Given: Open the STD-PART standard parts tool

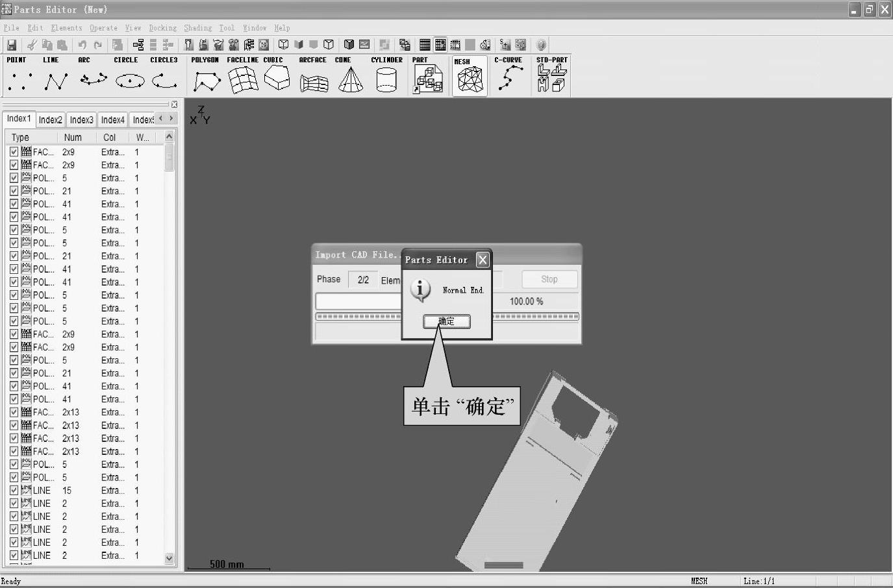Looking at the screenshot, I should point(551,75).
